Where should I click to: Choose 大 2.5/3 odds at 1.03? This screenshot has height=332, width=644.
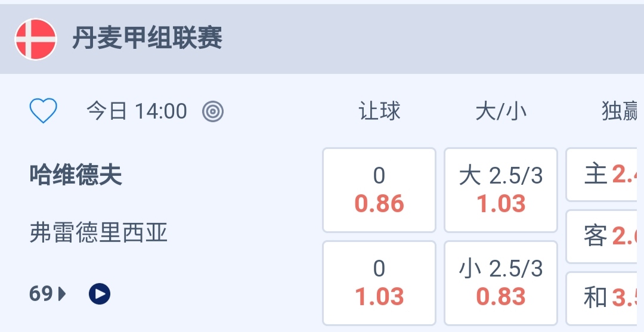[x=501, y=190]
